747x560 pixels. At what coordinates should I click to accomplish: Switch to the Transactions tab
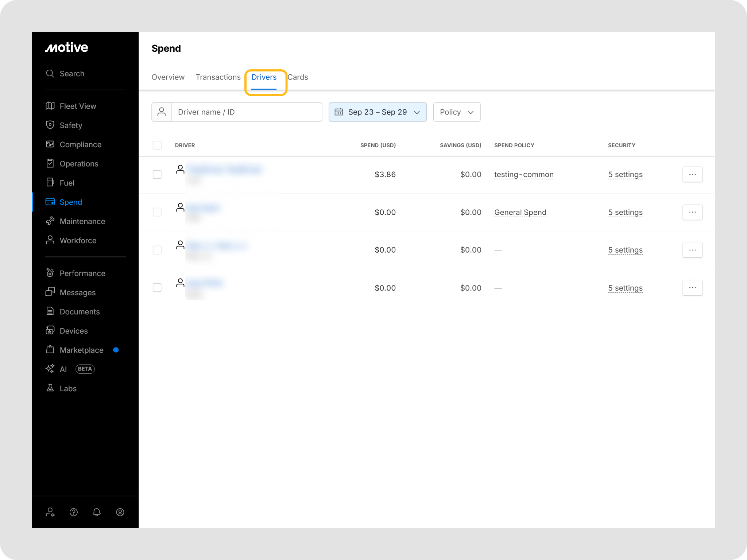point(218,77)
